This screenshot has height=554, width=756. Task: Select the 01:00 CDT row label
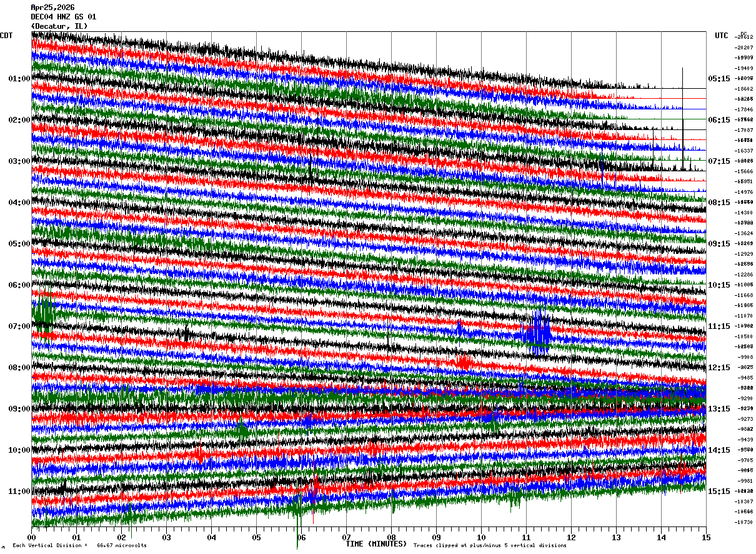[x=19, y=79]
